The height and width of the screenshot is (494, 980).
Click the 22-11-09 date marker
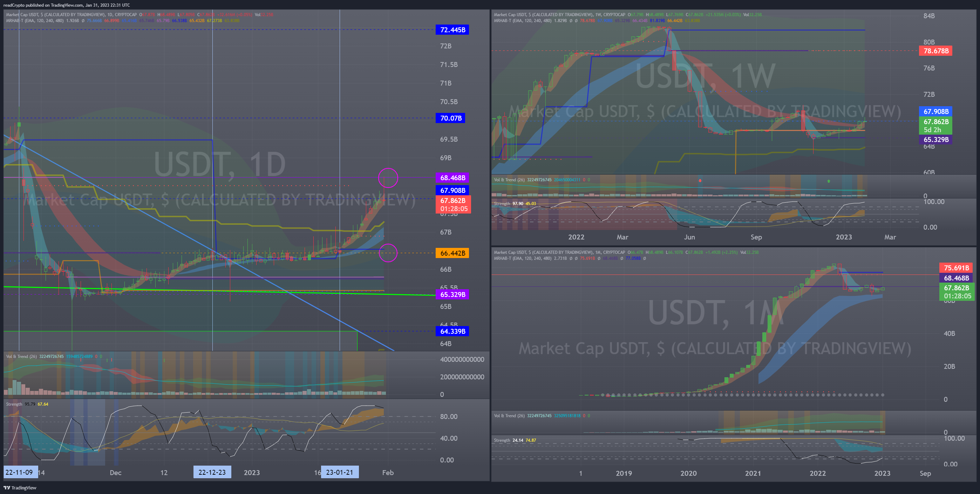click(x=21, y=472)
